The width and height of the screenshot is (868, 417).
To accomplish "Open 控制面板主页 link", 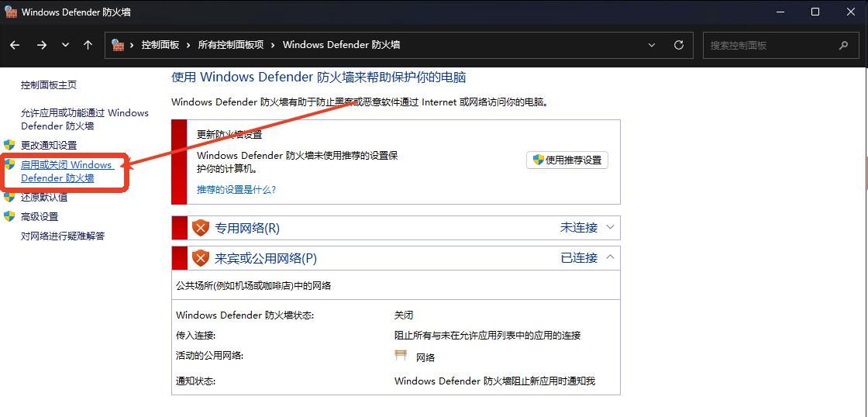I will click(49, 85).
